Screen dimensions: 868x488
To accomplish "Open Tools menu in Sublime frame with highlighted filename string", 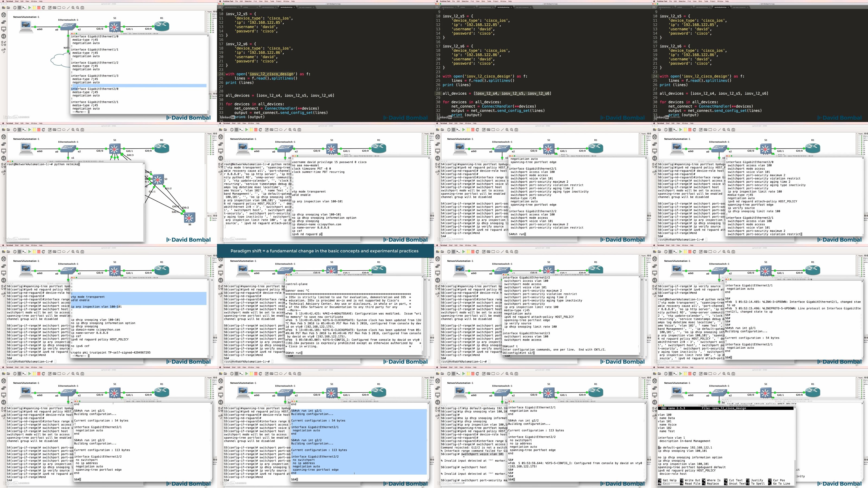I will tap(272, 1).
